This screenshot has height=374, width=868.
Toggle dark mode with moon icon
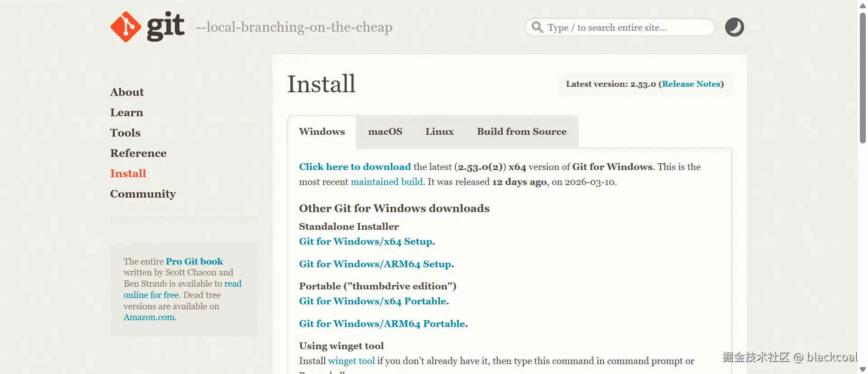pyautogui.click(x=735, y=27)
